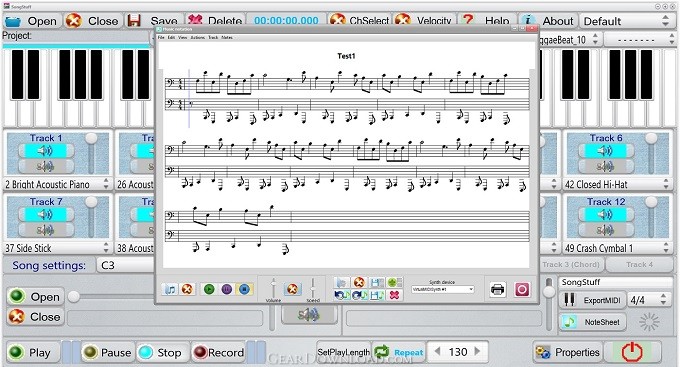This screenshot has width=680, height=367.
Task: Open the Track menu in Music notation window
Action: click(213, 38)
